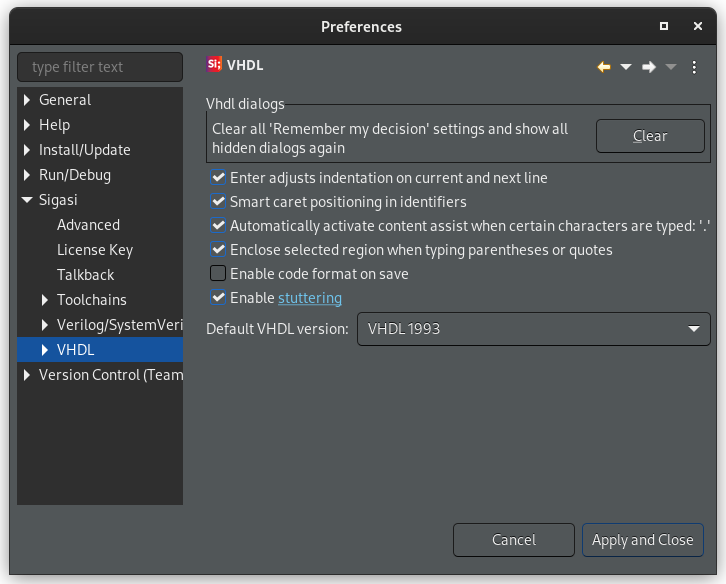
Task: Expand the Toolchains tree node
Action: [44, 300]
